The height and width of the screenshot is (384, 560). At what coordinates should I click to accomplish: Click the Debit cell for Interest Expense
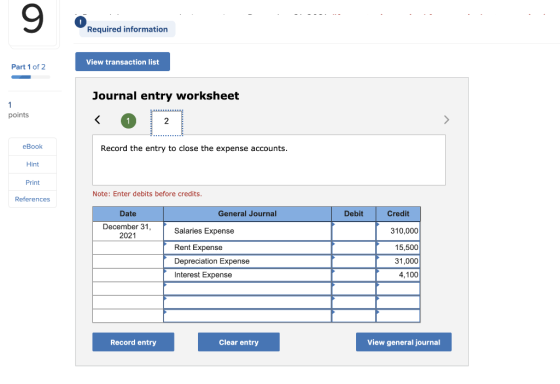point(354,275)
